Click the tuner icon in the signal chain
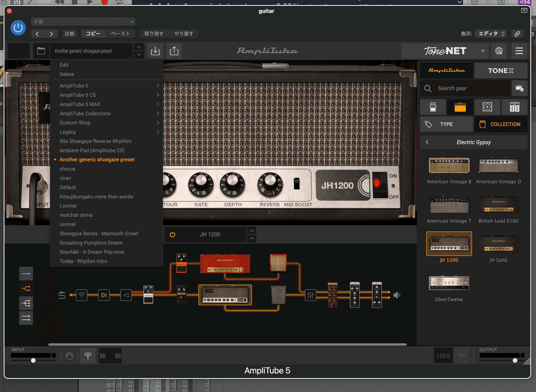The height and width of the screenshot is (392, 536). [82, 295]
